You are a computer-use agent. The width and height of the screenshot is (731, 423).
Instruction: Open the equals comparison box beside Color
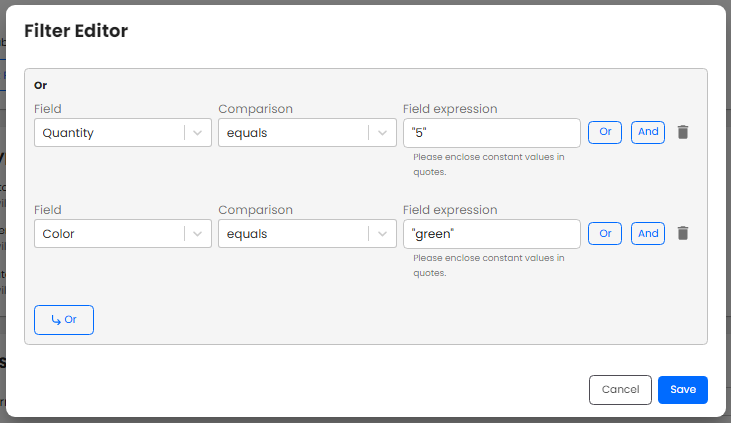307,234
